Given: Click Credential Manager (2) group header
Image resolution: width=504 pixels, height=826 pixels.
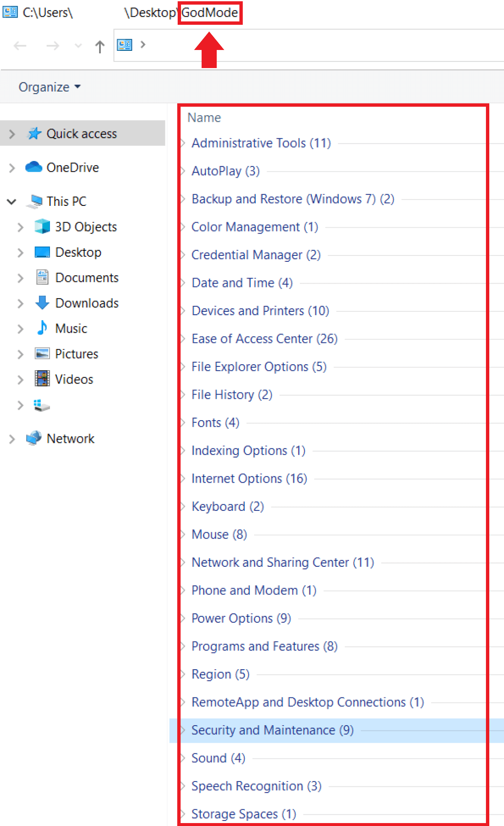Looking at the screenshot, I should (x=256, y=255).
